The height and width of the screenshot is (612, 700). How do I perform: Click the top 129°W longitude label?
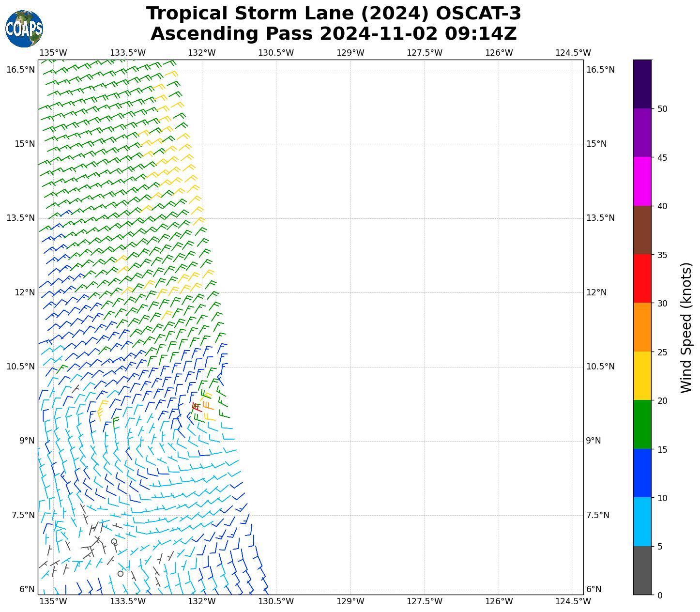pos(350,53)
